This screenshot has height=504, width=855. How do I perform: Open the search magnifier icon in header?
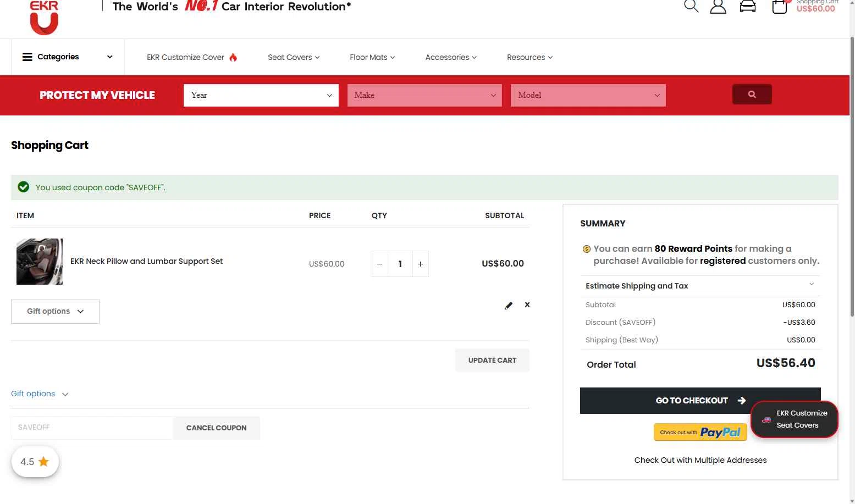point(691,6)
